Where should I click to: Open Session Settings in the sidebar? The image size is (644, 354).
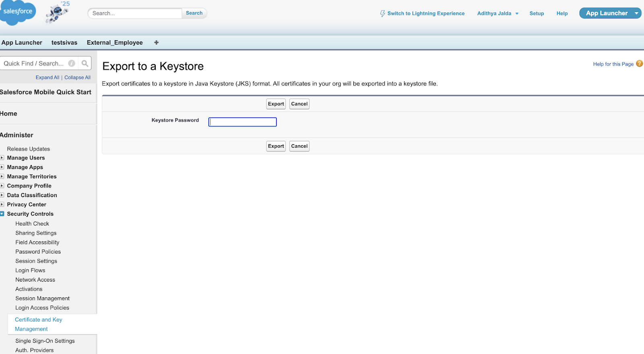[x=36, y=261]
